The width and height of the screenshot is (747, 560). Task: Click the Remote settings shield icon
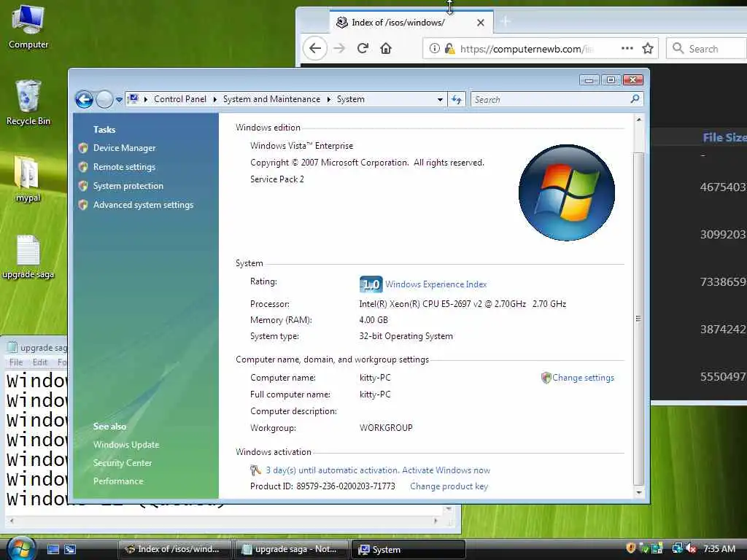point(83,167)
